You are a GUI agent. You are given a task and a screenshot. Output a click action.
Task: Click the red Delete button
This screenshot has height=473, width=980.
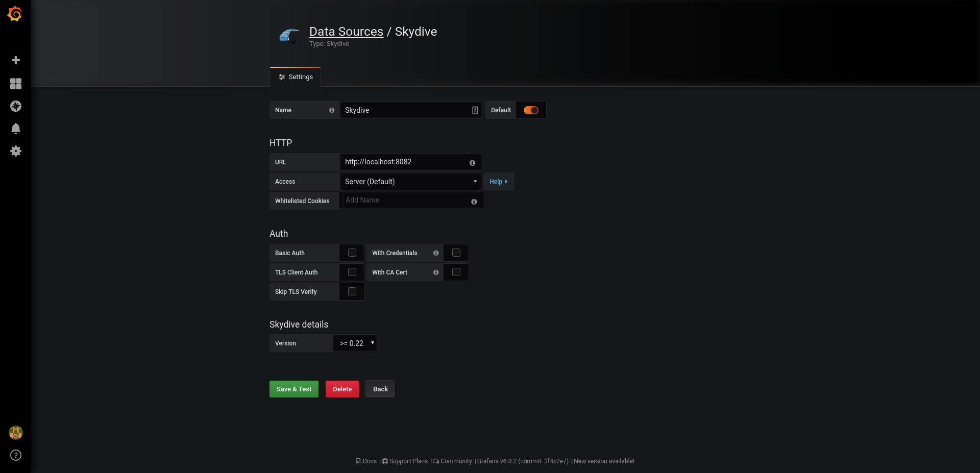pyautogui.click(x=342, y=389)
